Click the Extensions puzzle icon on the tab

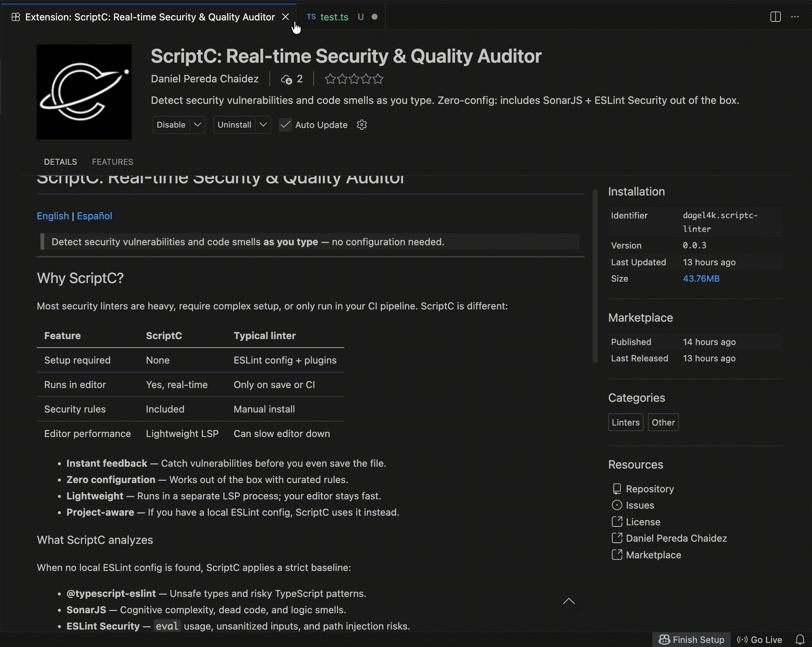pos(16,17)
